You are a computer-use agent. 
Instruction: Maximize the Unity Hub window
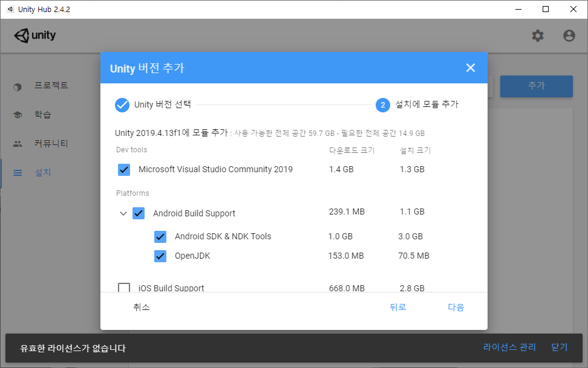[x=546, y=10]
